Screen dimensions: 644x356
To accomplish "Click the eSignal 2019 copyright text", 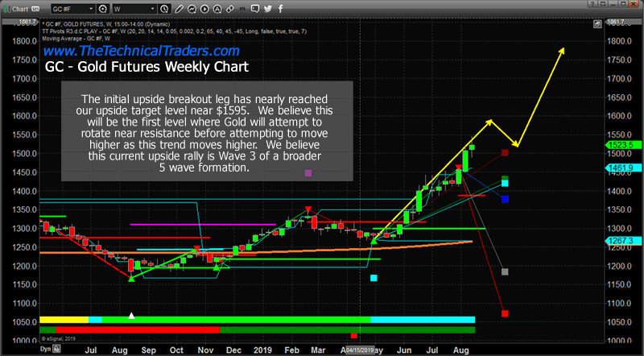I will [58, 339].
